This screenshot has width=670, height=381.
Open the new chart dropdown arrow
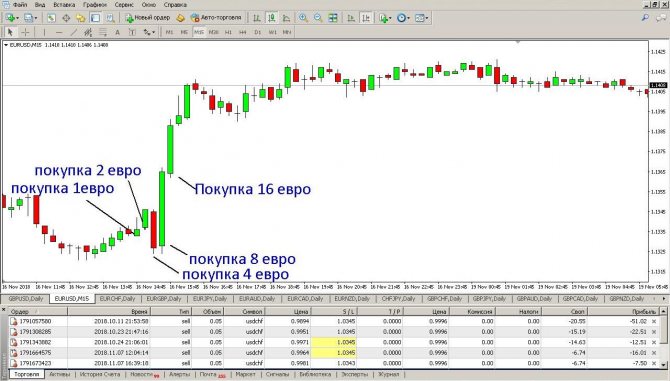tap(17, 18)
